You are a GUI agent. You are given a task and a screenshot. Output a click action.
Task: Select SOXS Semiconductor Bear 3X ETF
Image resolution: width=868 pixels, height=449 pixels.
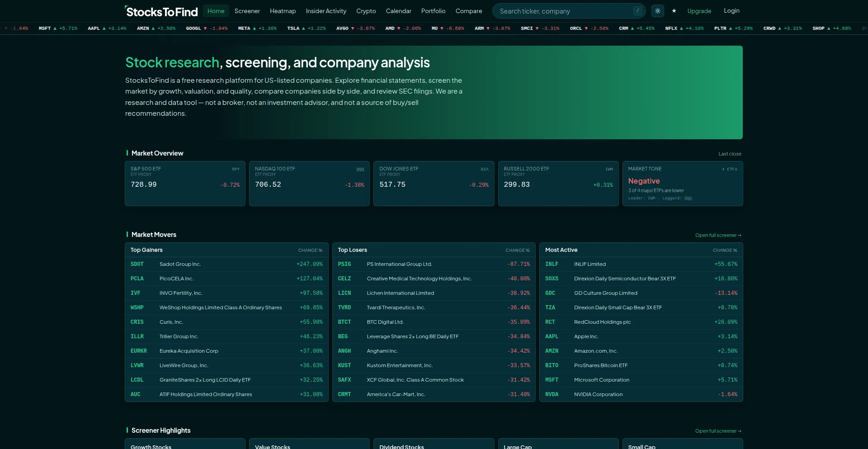point(641,279)
